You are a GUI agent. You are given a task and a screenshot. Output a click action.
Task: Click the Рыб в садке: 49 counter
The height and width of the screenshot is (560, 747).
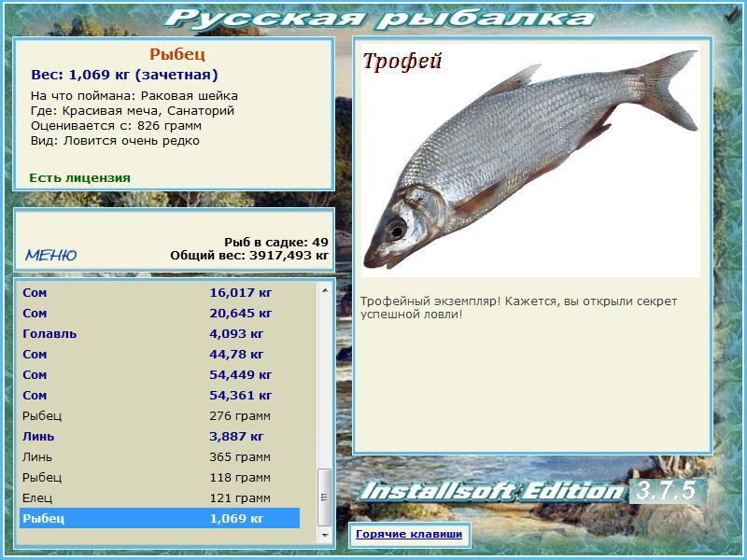point(276,243)
